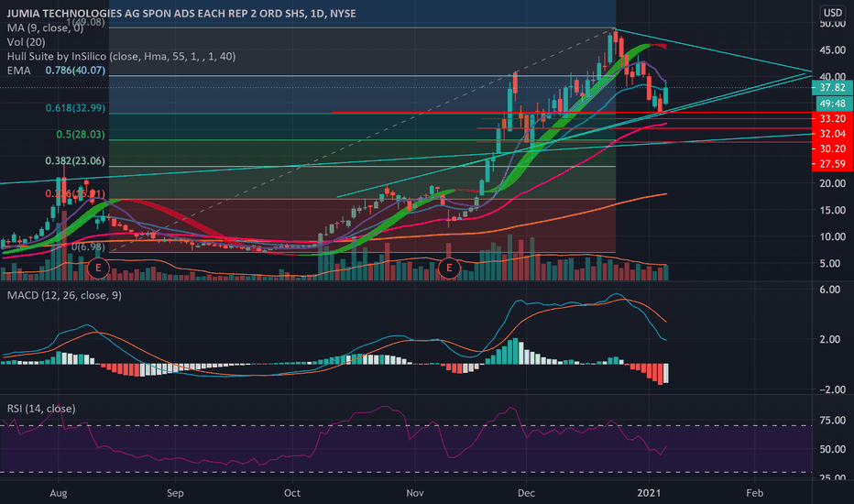Screen dimensions: 854x504
Task: Click the 45.00 price axis label
Action: [832, 50]
